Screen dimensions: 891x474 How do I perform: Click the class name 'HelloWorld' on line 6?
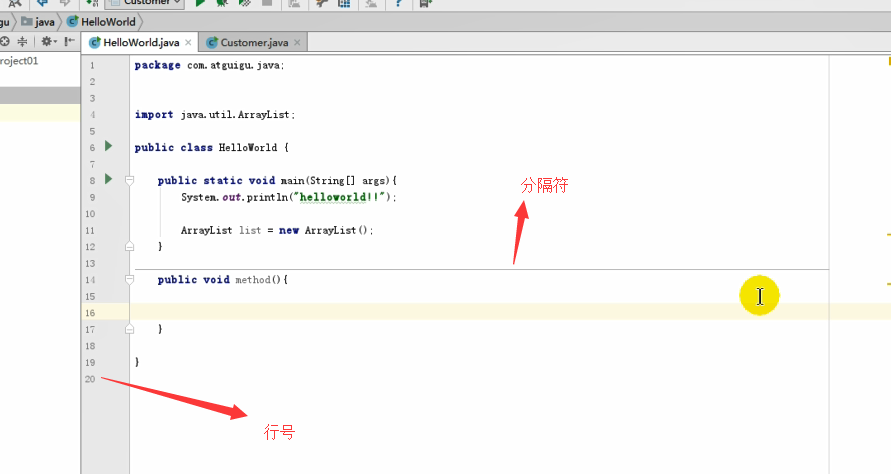pos(248,148)
